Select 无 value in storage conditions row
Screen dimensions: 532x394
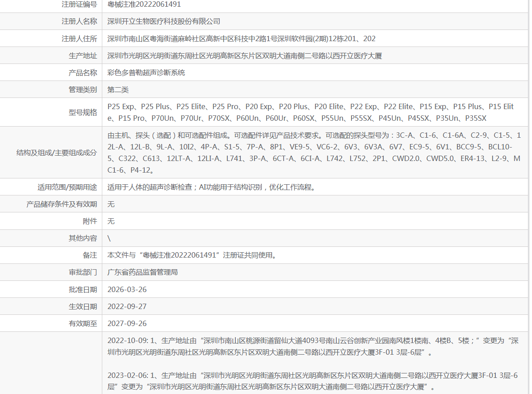[x=111, y=204]
